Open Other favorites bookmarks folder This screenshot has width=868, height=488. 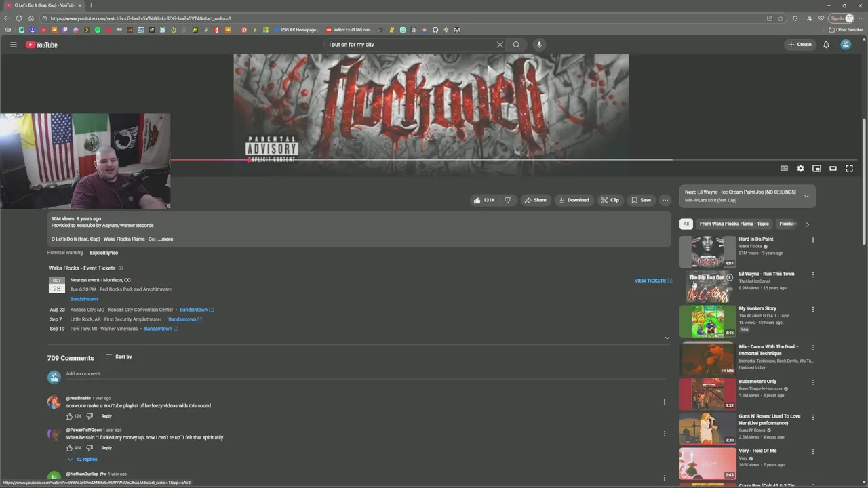point(846,30)
